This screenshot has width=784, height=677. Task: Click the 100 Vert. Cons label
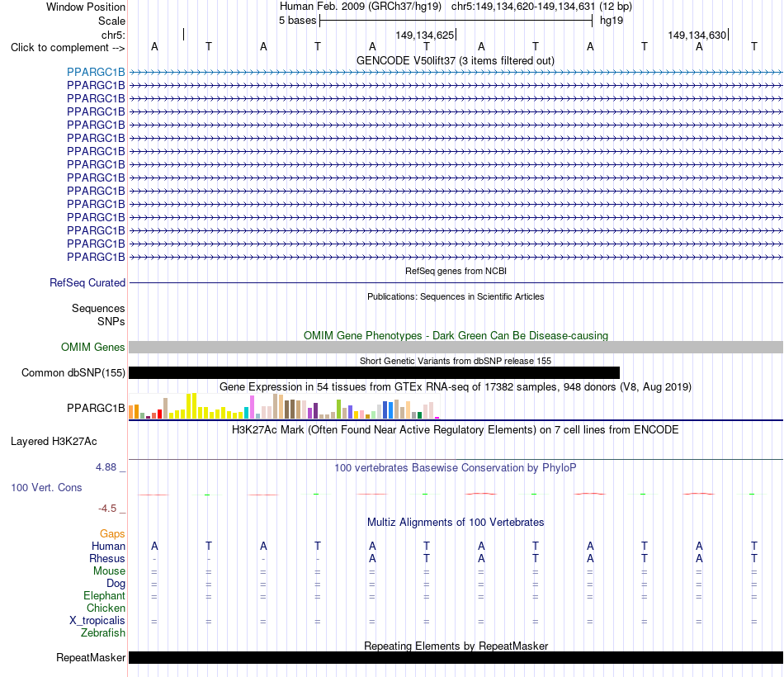[x=46, y=487]
